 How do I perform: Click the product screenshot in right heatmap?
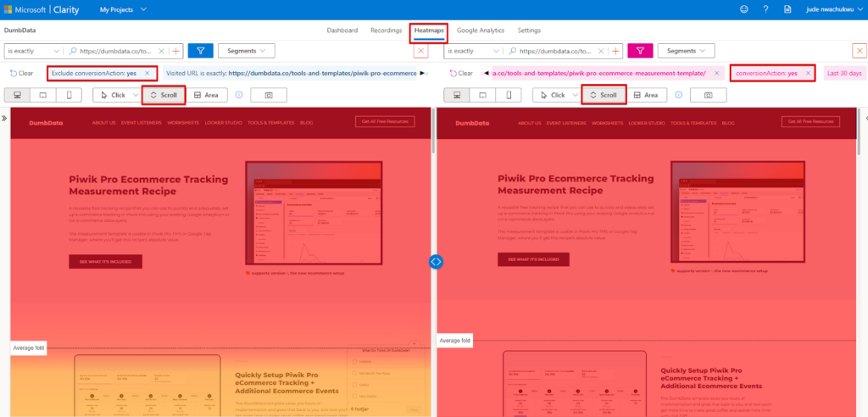738,212
